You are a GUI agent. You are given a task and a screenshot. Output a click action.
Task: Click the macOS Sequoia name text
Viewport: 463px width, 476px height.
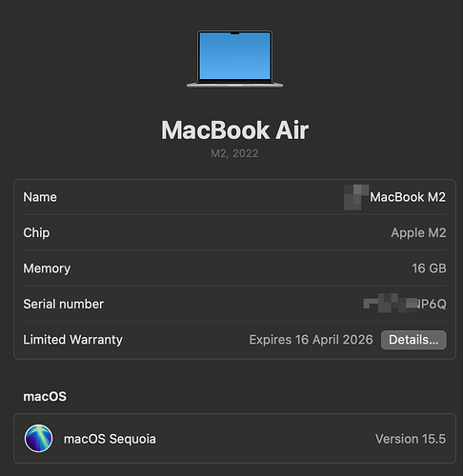point(110,439)
